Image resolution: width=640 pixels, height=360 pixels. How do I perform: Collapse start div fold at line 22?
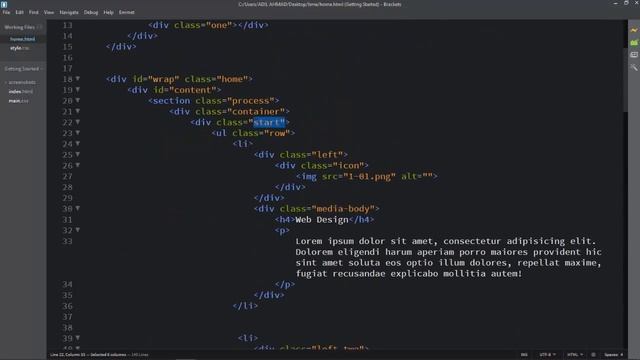coord(78,122)
